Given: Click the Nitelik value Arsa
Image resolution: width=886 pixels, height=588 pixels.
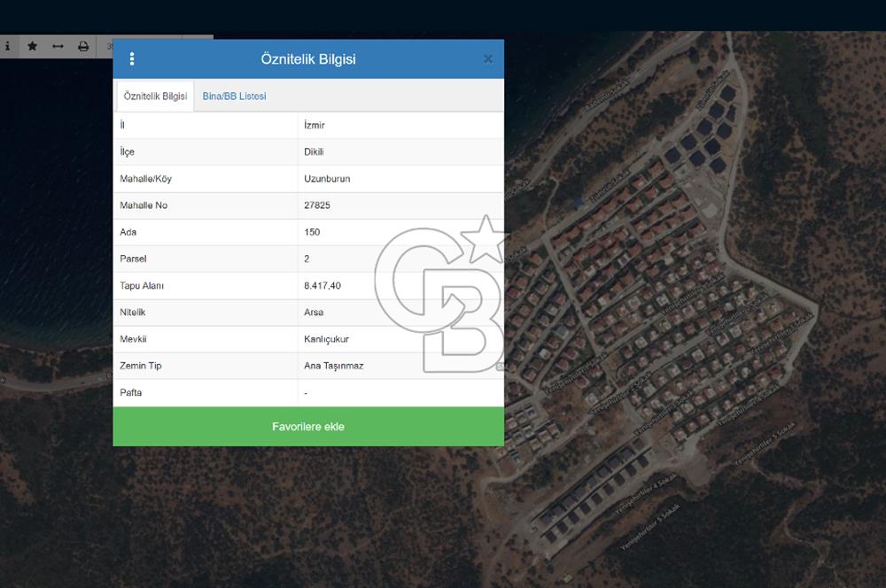Looking at the screenshot, I should [314, 313].
